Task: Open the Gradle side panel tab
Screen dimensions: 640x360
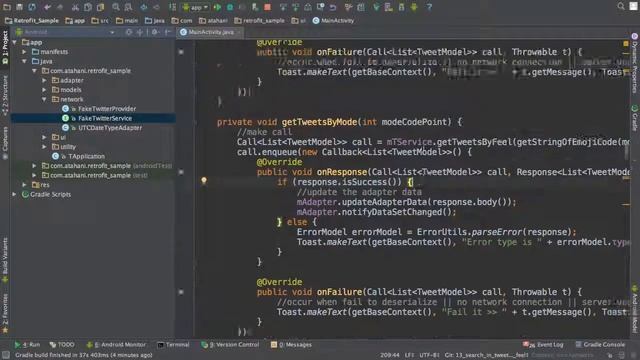Action: 635,118
